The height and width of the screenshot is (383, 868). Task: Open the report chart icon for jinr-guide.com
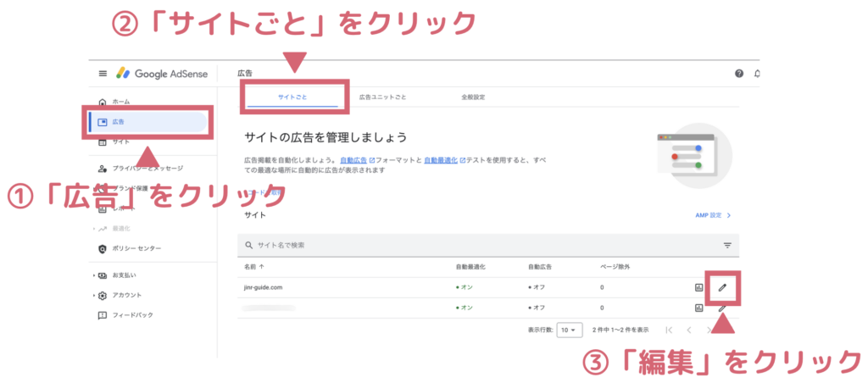pyautogui.click(x=699, y=287)
